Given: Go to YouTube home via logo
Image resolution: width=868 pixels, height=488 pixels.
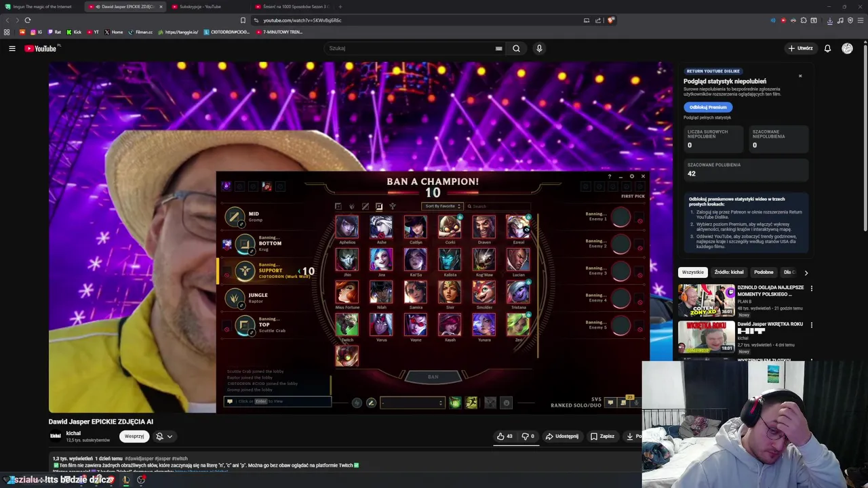Looking at the screenshot, I should pos(41,48).
